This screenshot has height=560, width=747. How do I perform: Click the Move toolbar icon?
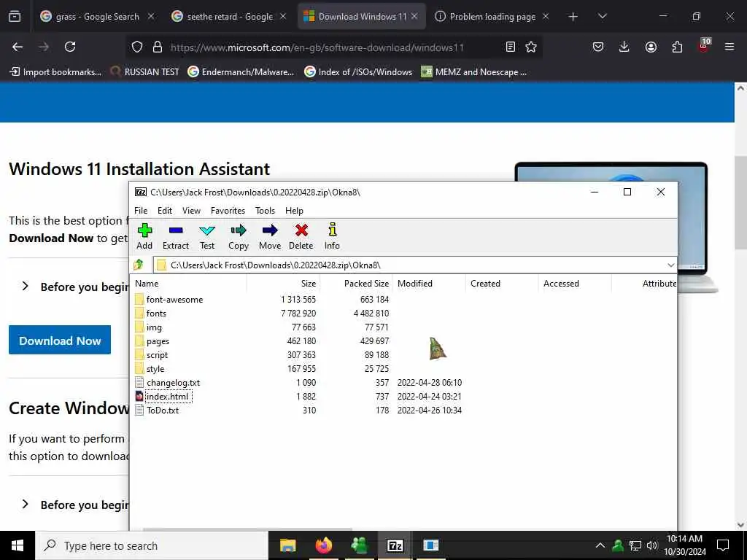270,237
